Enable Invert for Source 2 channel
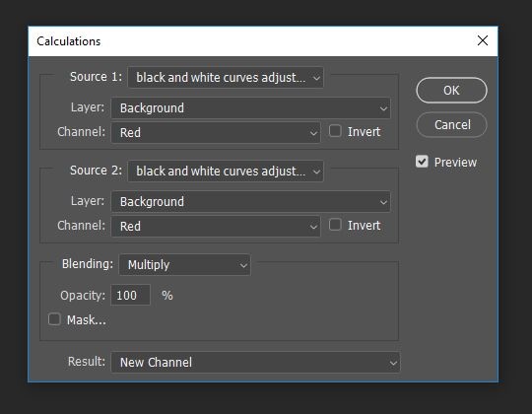 click(335, 225)
